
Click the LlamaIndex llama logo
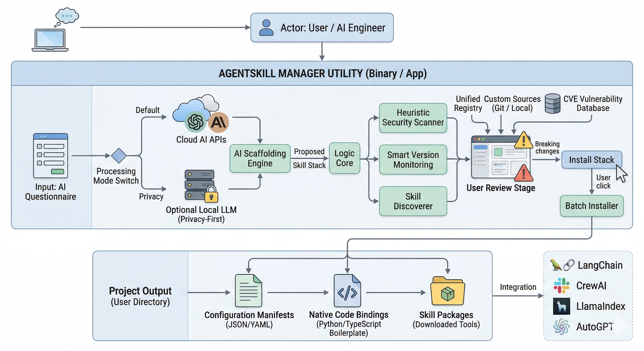click(x=561, y=306)
